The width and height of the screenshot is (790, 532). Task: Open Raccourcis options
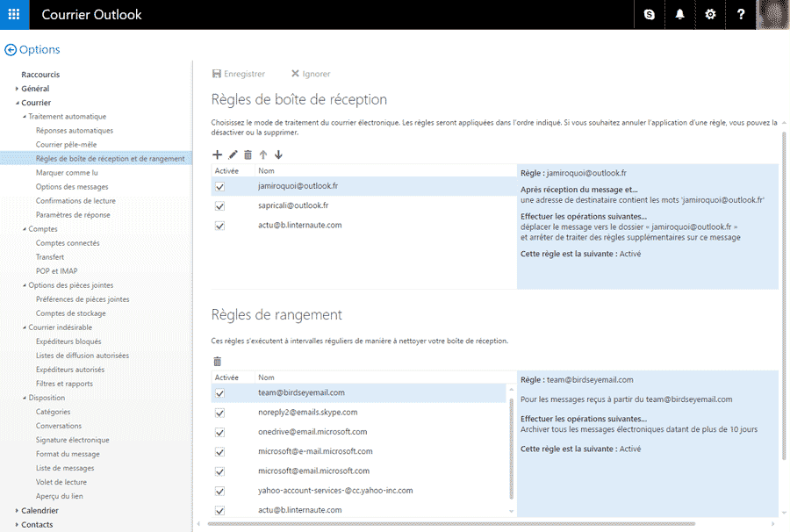[x=40, y=75]
